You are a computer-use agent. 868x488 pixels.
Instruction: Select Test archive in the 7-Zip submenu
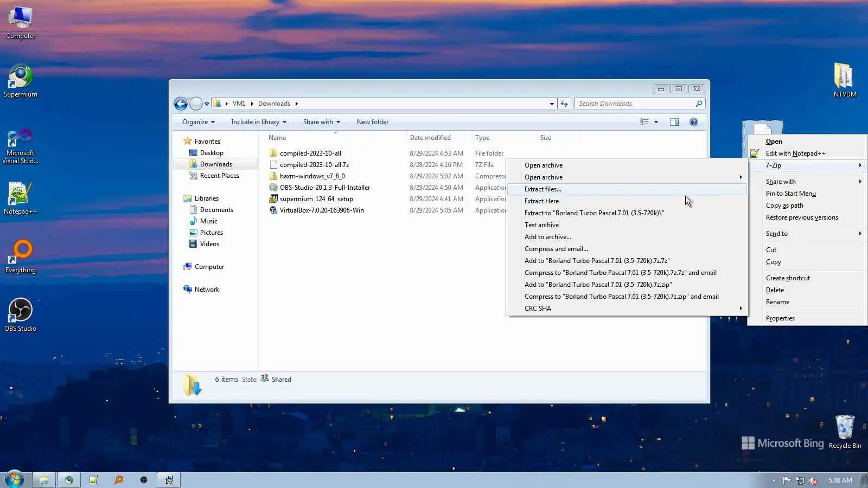pos(627,225)
